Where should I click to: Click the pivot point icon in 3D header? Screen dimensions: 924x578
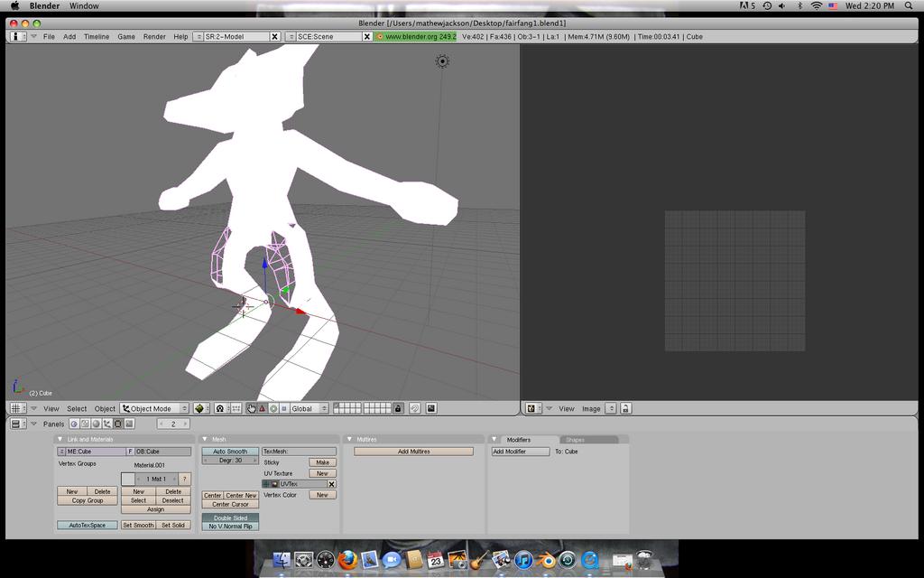[220, 408]
